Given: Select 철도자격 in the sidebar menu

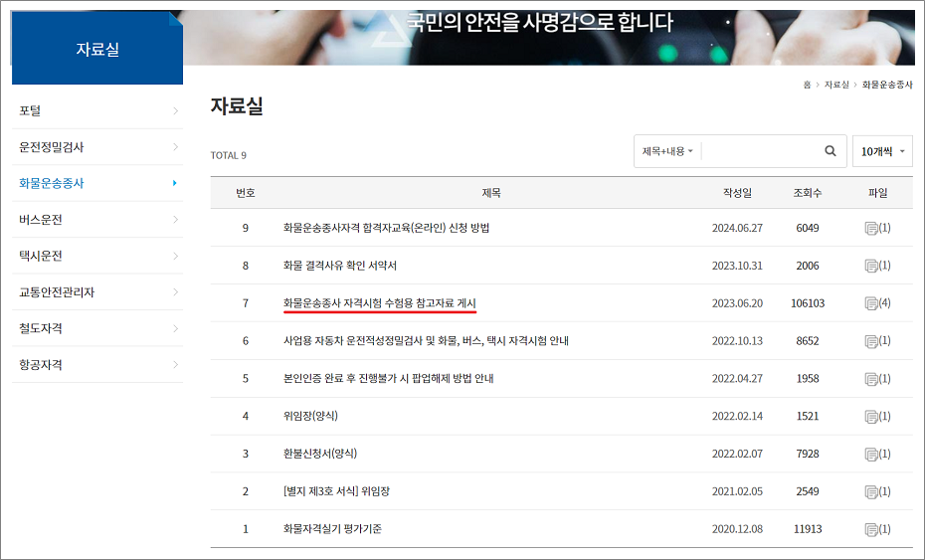Looking at the screenshot, I should (x=40, y=328).
